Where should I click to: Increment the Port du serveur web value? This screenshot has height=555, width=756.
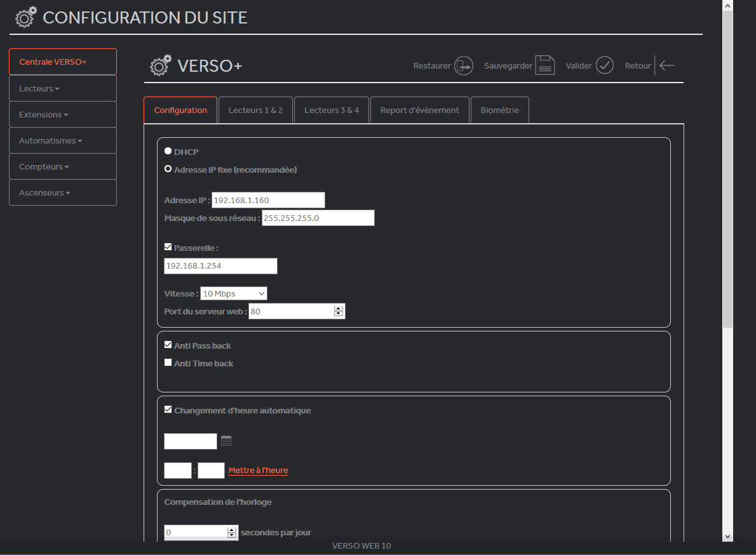tap(339, 308)
